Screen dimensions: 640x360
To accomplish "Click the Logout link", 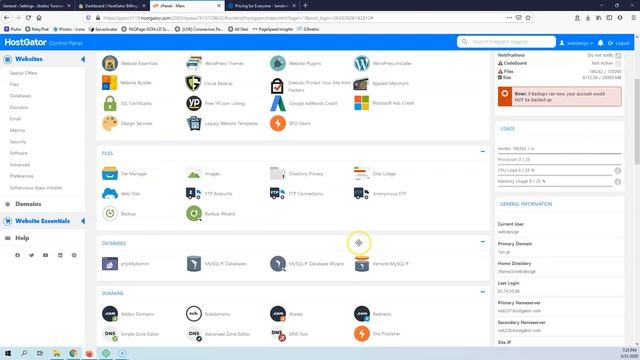I will [x=619, y=43].
